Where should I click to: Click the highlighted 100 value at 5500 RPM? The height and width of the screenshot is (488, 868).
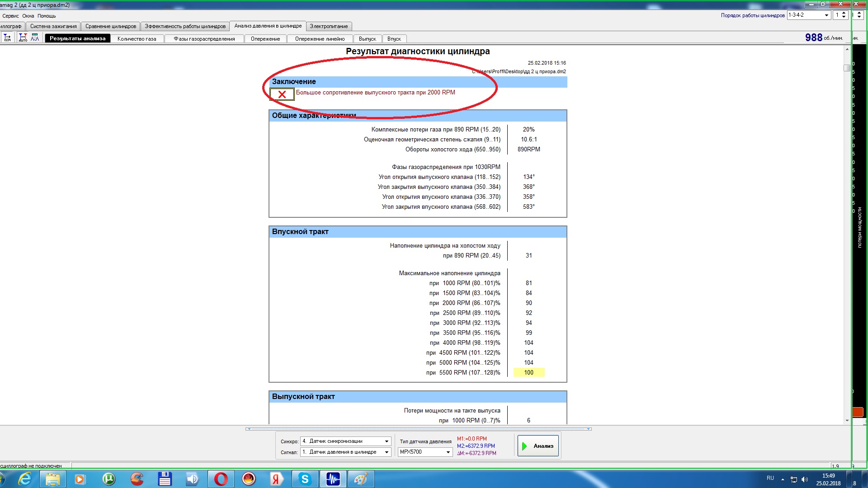tap(529, 372)
